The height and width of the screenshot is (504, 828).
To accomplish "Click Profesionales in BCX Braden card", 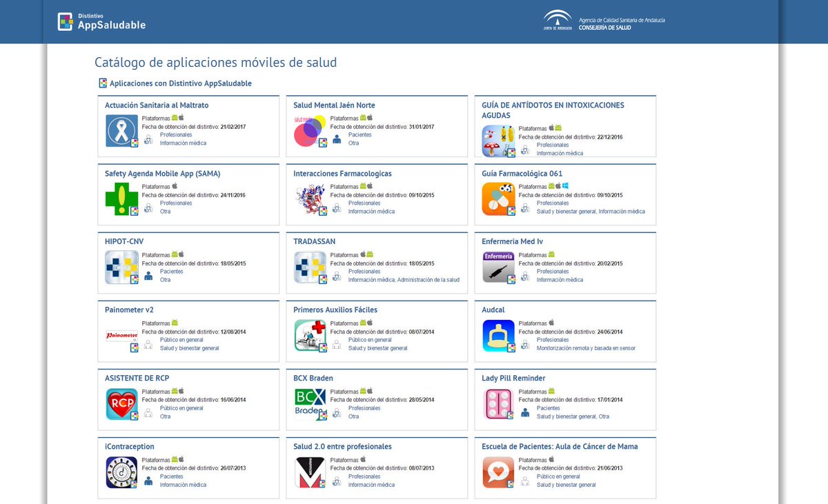I will point(364,408).
